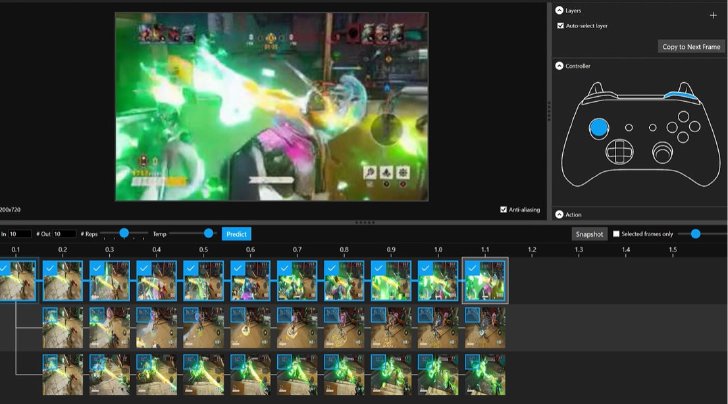Select second-row frame thumbnail at 0.4
This screenshot has height=404, width=728.
(x=156, y=327)
